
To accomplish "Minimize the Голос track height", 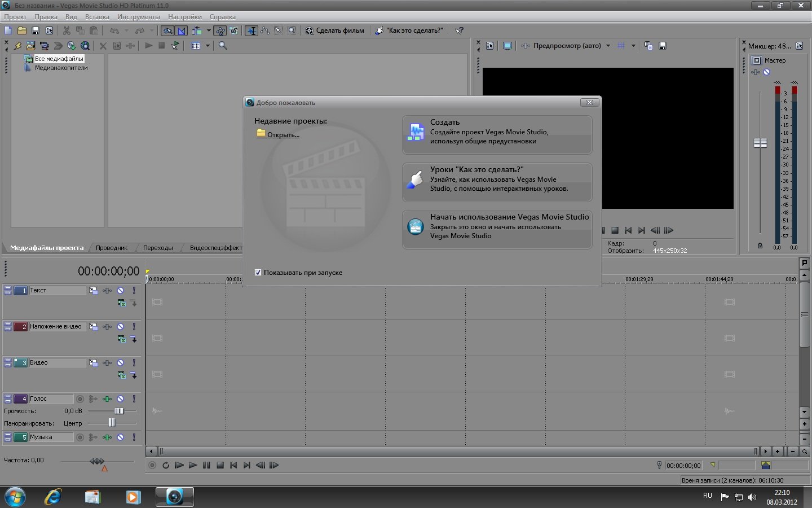I will [x=8, y=397].
